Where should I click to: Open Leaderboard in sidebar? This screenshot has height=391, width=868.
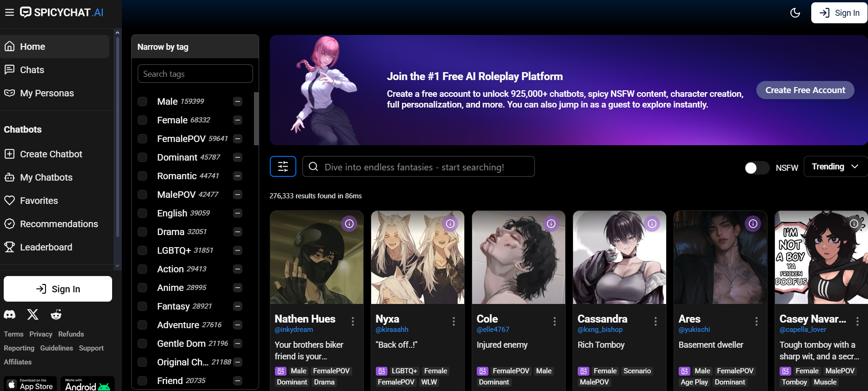point(55,247)
